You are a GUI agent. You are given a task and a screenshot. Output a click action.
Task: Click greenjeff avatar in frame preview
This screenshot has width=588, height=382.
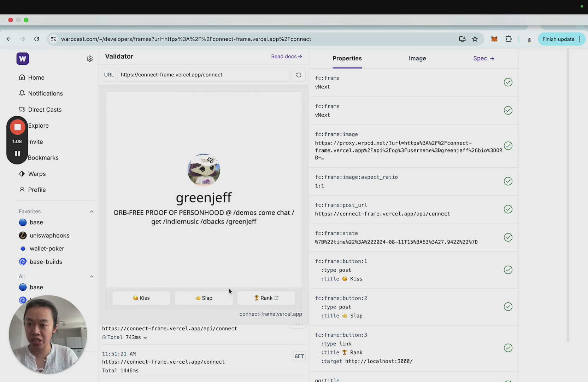(204, 170)
